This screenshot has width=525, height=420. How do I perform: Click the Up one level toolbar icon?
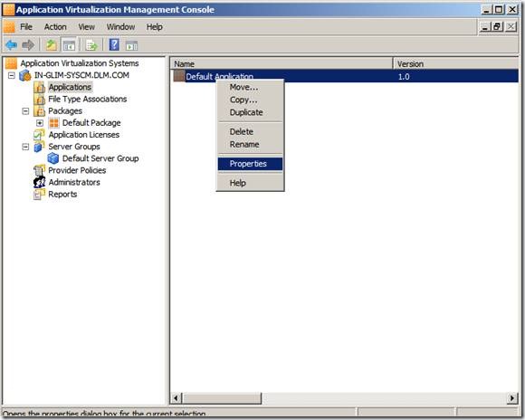click(x=51, y=44)
